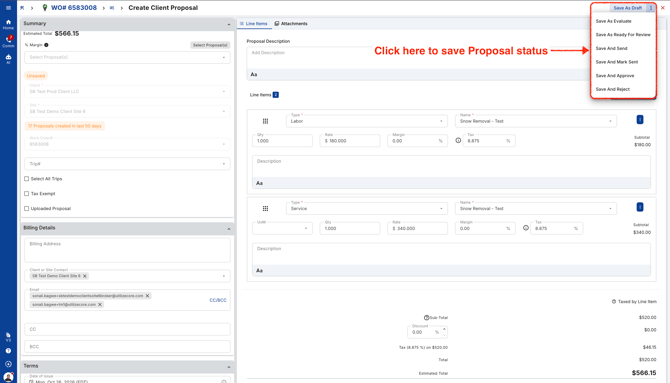Screen dimensions: 670x383
Task: Click the Aa formatting icon in Service description
Action: [x=259, y=271]
